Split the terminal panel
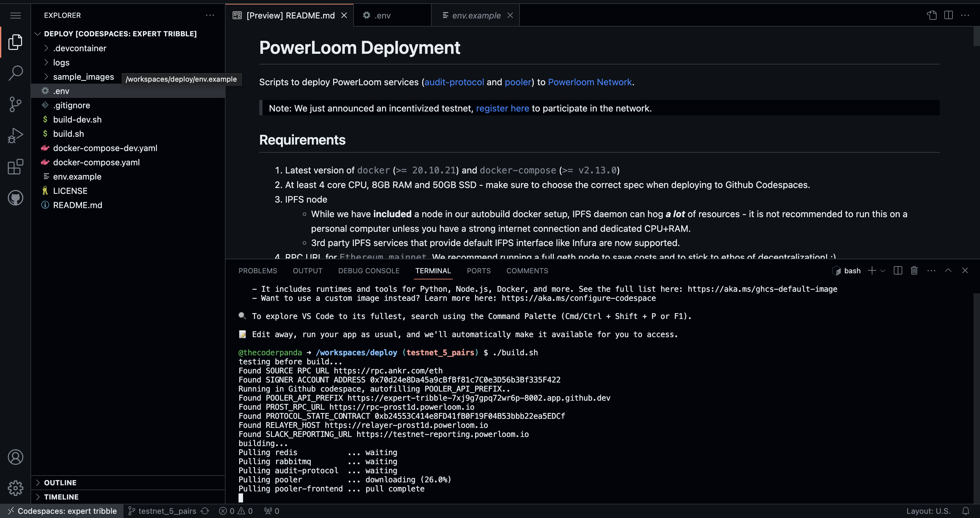Screen dimensions: 980x518 pos(898,271)
